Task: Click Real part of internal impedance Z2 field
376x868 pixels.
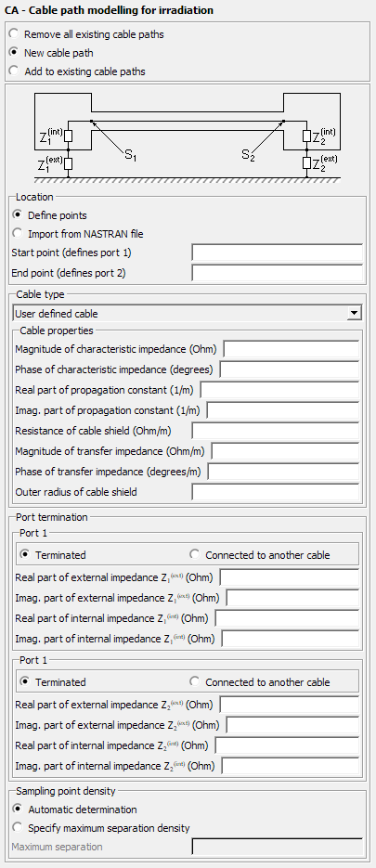Action: (x=288, y=745)
